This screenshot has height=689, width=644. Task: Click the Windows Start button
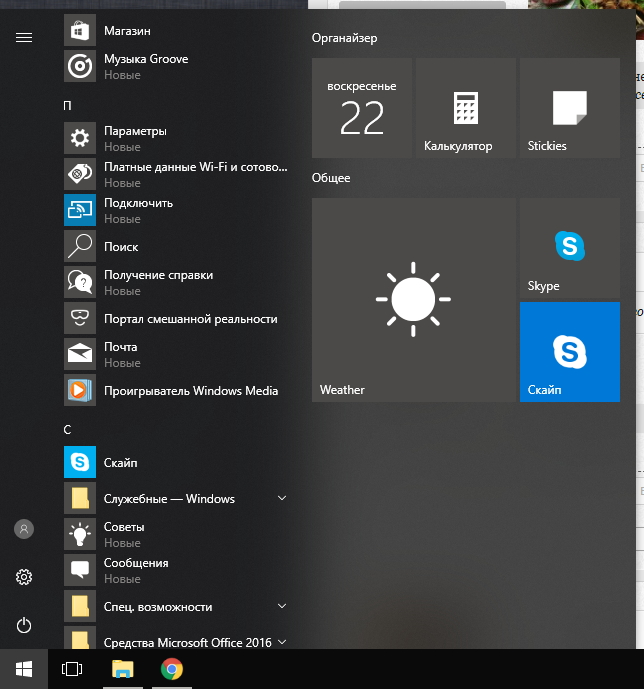(x=24, y=669)
